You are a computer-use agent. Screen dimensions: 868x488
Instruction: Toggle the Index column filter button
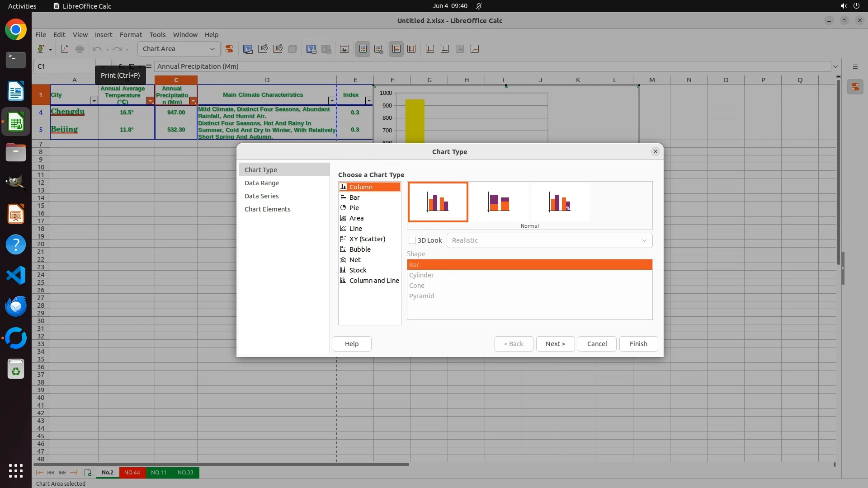[369, 101]
